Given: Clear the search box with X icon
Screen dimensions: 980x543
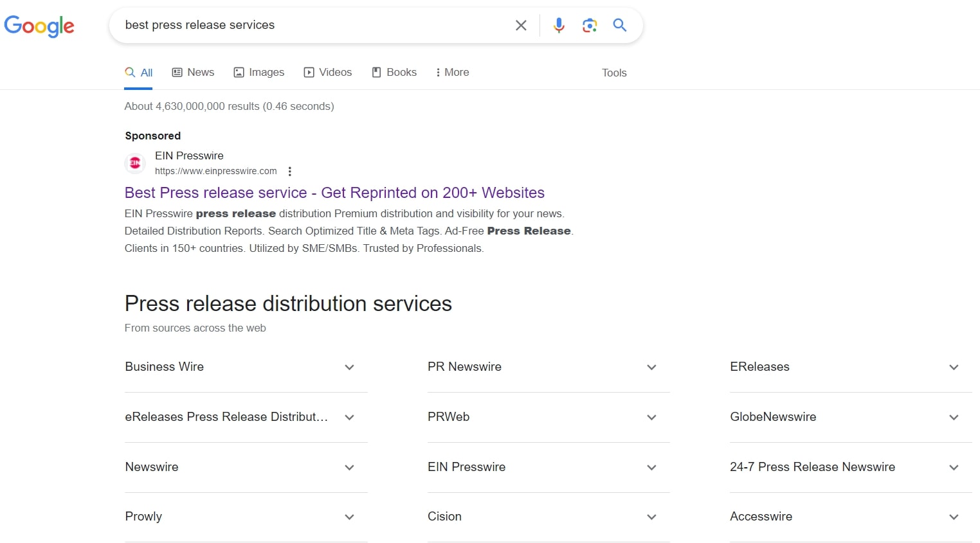Looking at the screenshot, I should point(521,25).
